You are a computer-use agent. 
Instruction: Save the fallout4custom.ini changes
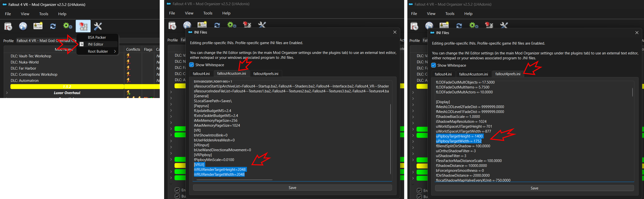click(x=292, y=187)
